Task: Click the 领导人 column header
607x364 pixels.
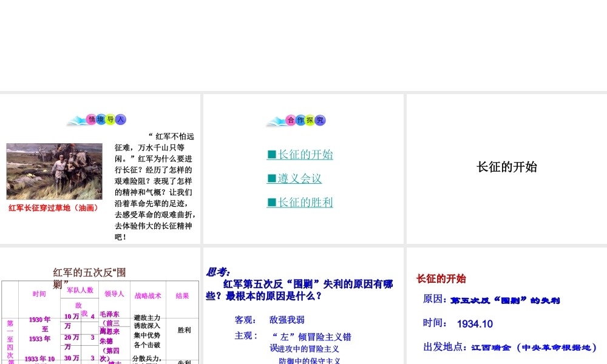Action: [x=114, y=294]
